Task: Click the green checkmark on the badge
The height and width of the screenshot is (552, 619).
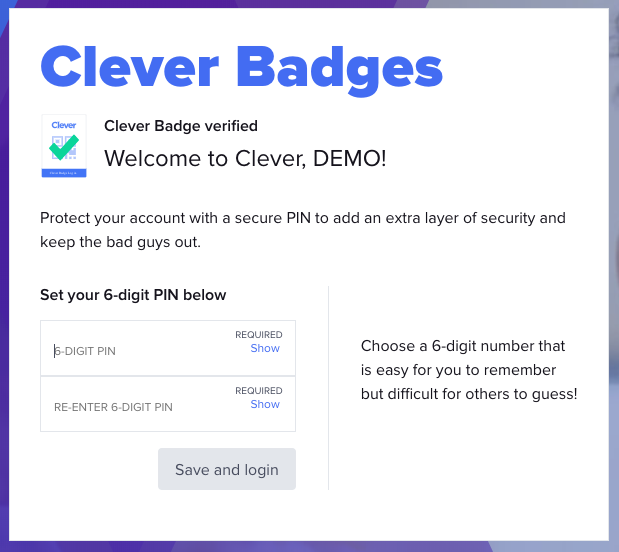Action: pyautogui.click(x=64, y=148)
